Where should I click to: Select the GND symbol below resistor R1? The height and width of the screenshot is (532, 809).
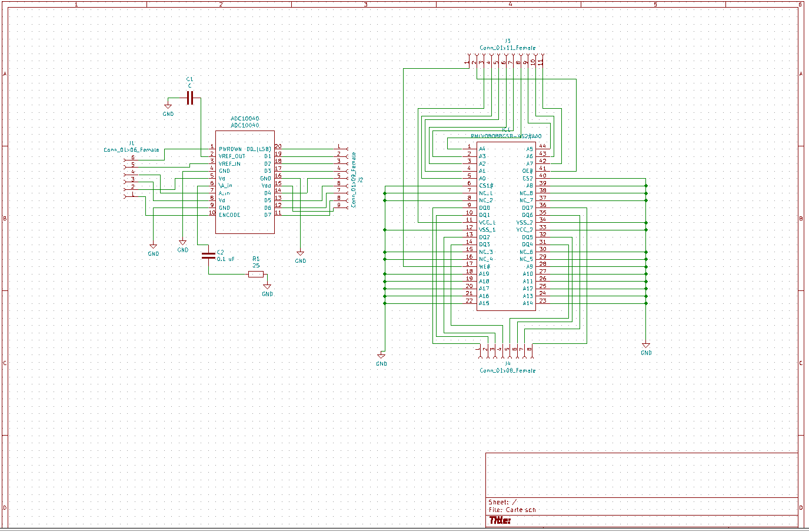point(267,287)
